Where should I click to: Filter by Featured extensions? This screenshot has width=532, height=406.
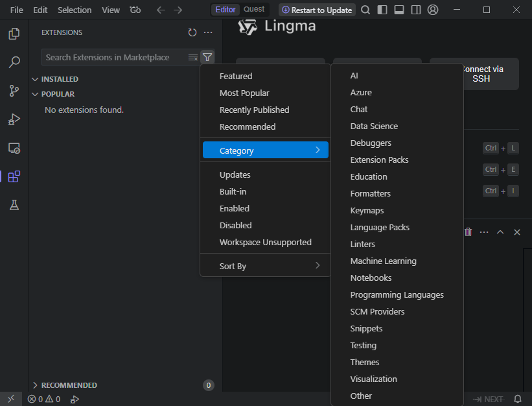pos(265,76)
